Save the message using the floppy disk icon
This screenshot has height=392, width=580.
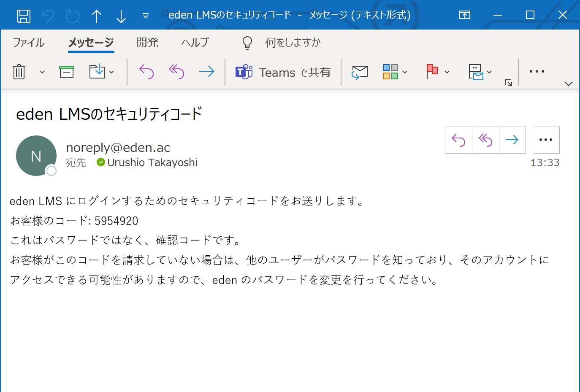(x=24, y=16)
